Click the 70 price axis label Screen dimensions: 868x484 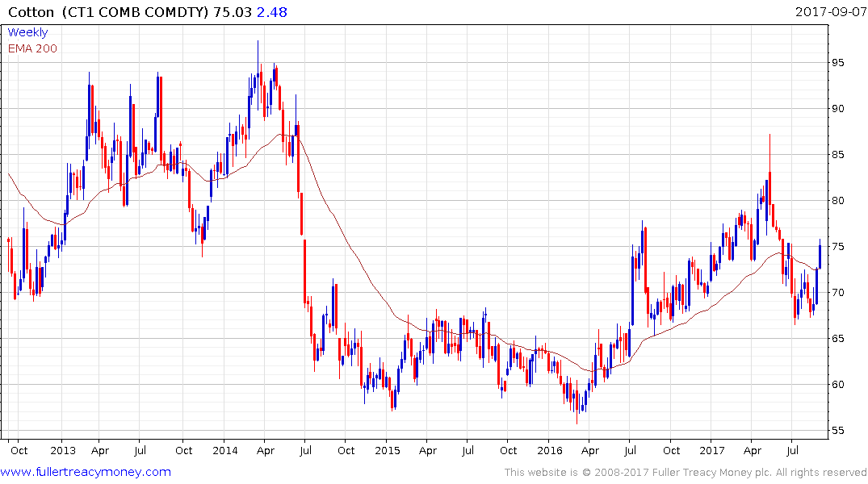pyautogui.click(x=838, y=292)
